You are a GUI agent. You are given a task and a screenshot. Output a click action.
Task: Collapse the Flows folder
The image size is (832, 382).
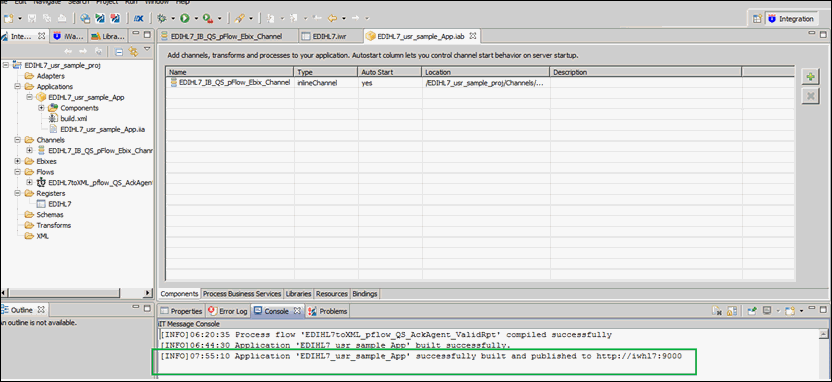coord(18,172)
